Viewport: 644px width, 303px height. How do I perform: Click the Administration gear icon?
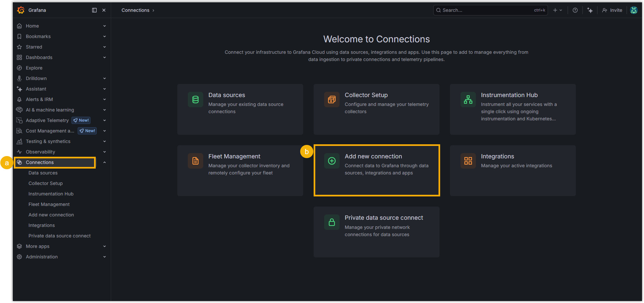pos(19,257)
